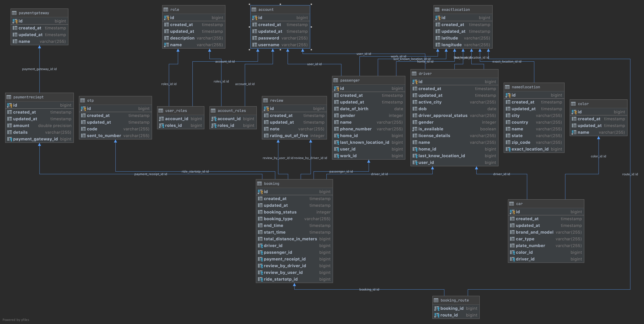The height and width of the screenshot is (324, 644).
Task: Click the primary key icon of the driver id
Action: pos(415,82)
